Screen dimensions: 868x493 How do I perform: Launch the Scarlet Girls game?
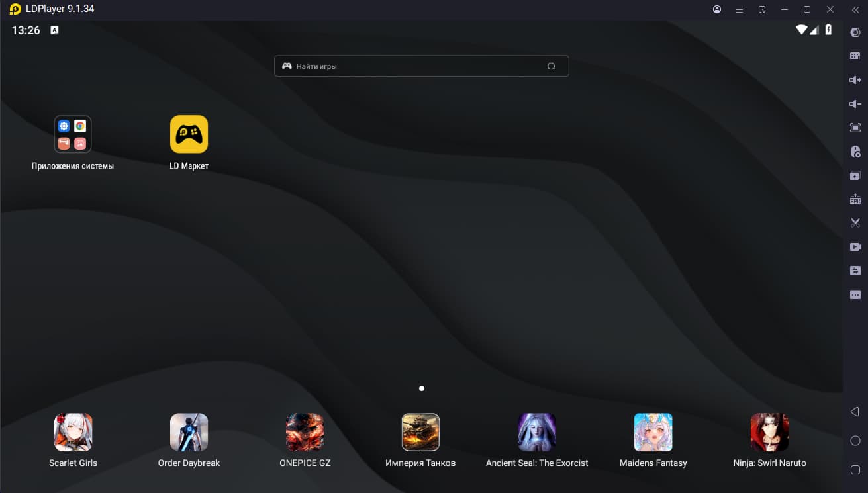pyautogui.click(x=73, y=432)
